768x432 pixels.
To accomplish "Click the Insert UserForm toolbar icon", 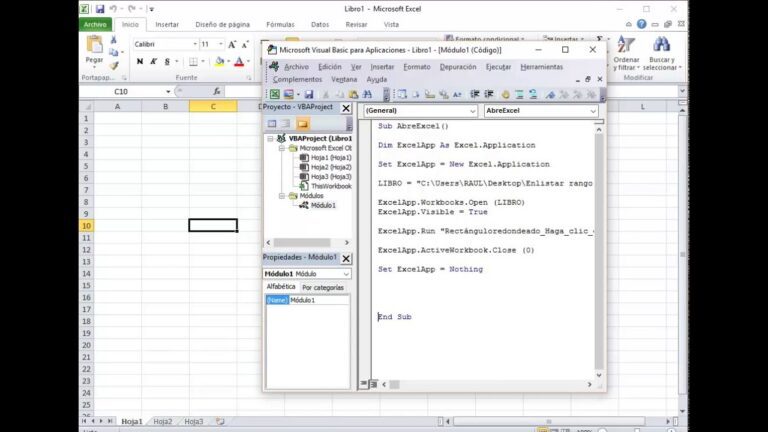I will click(288, 95).
